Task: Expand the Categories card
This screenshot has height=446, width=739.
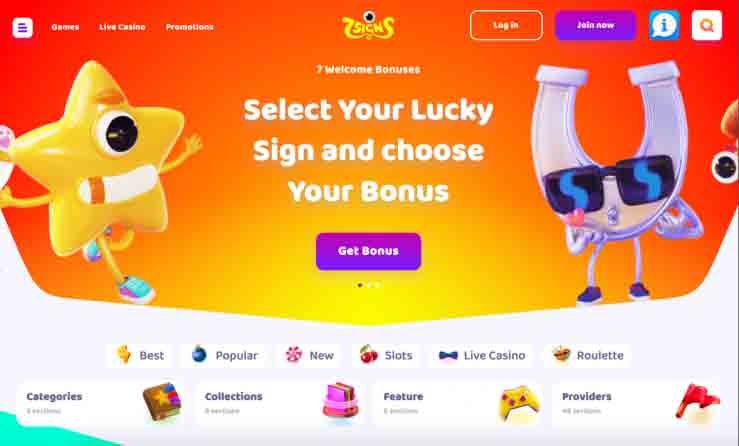Action: click(100, 404)
